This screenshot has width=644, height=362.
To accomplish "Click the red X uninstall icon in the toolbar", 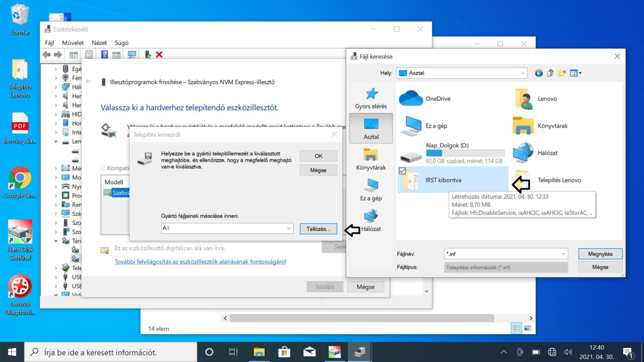I will (x=159, y=55).
